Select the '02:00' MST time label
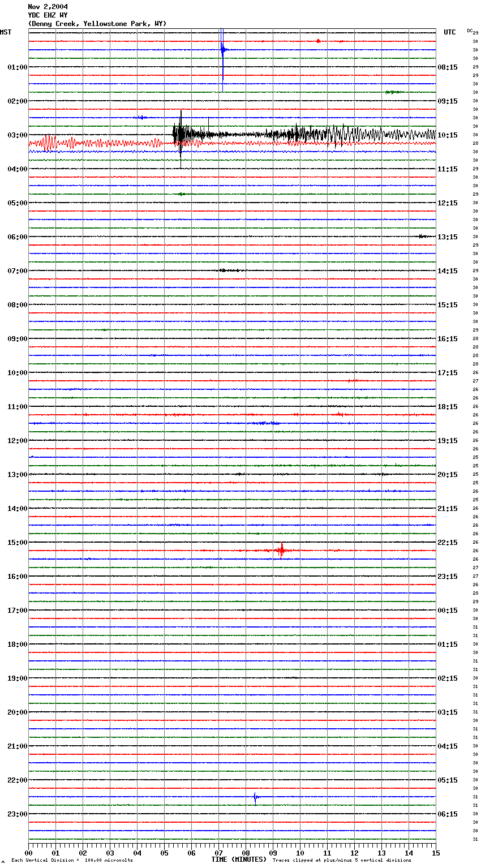The image size is (481, 868). (x=18, y=101)
